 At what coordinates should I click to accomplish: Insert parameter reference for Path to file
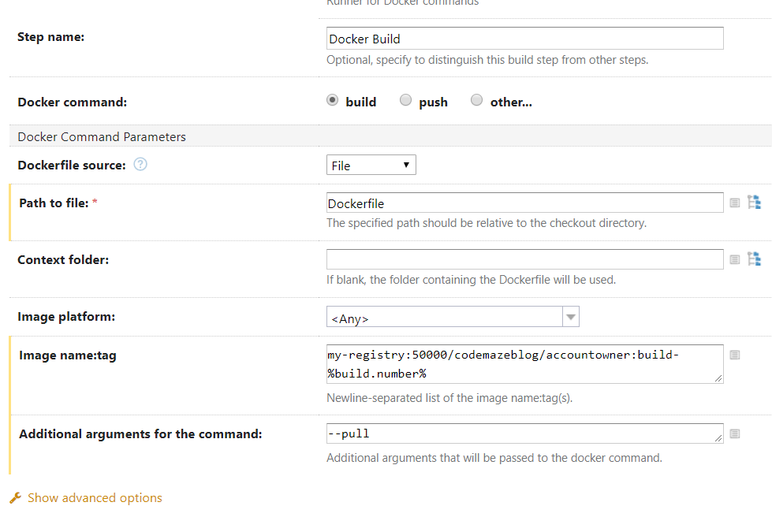[735, 203]
